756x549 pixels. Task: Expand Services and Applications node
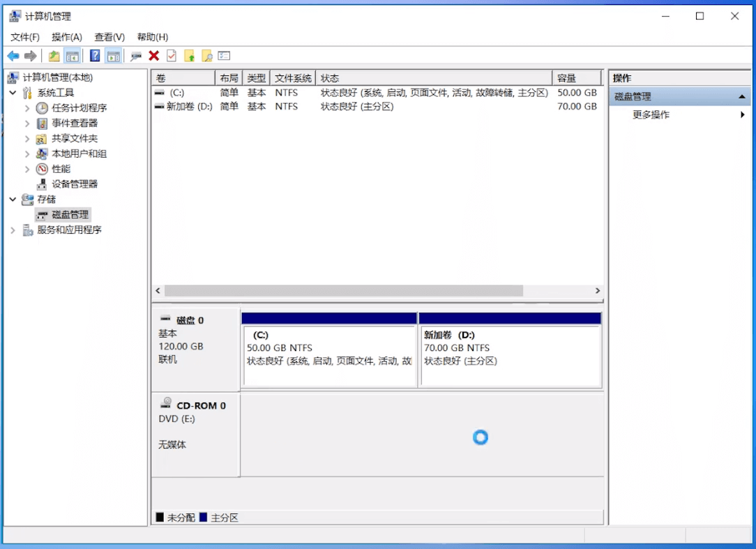coord(13,230)
